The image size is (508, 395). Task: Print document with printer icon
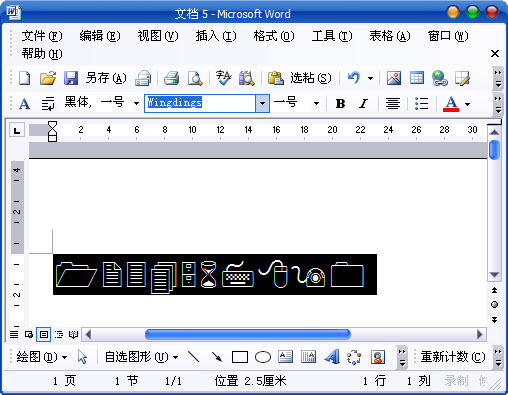[171, 78]
